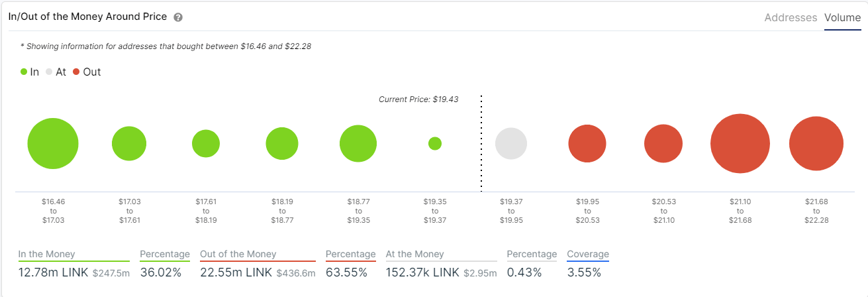Click the Current Price $19.43 marker text
Viewport: 868px width, 297px height.
click(x=418, y=99)
